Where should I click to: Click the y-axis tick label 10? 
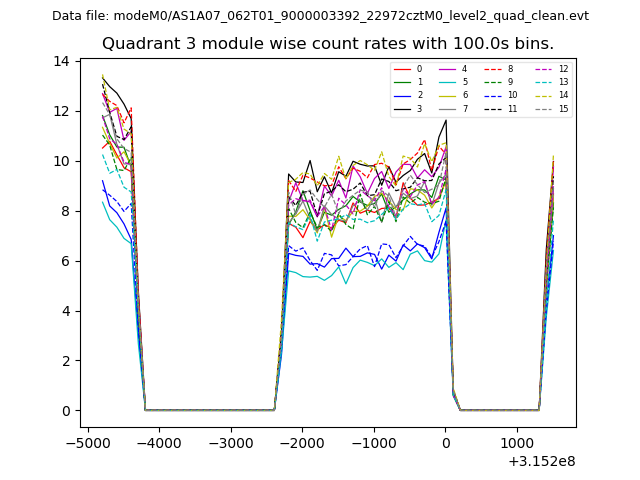pyautogui.click(x=61, y=161)
